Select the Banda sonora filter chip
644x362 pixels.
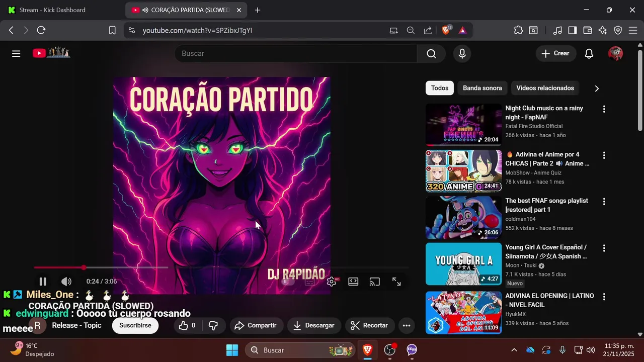(x=482, y=88)
